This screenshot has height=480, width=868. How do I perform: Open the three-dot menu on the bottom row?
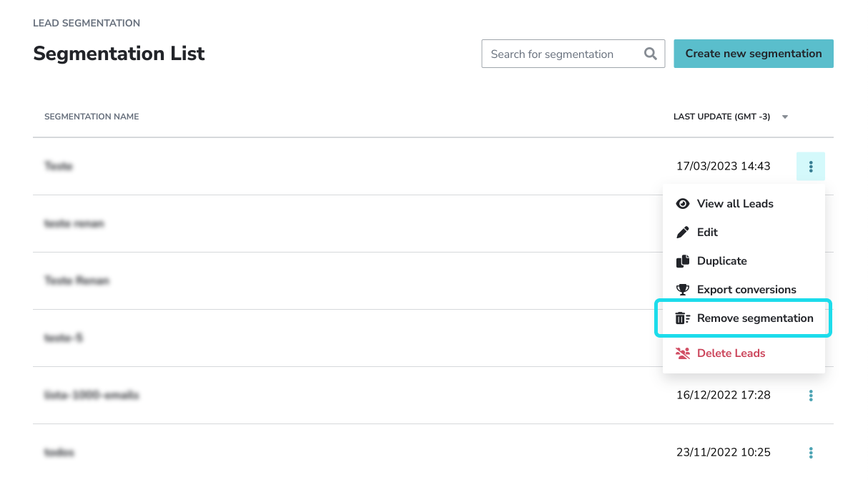tap(811, 452)
